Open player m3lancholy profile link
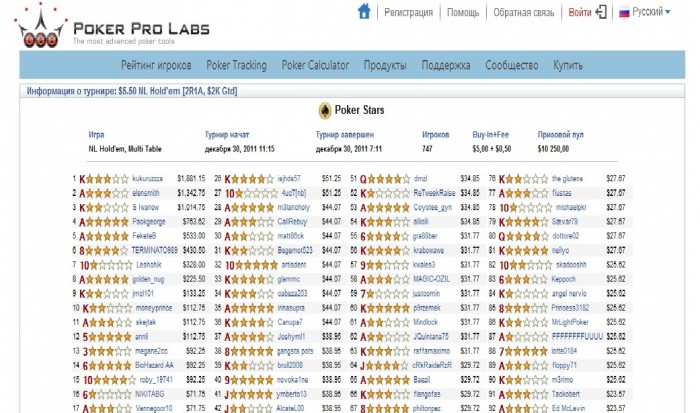 pos(293,208)
